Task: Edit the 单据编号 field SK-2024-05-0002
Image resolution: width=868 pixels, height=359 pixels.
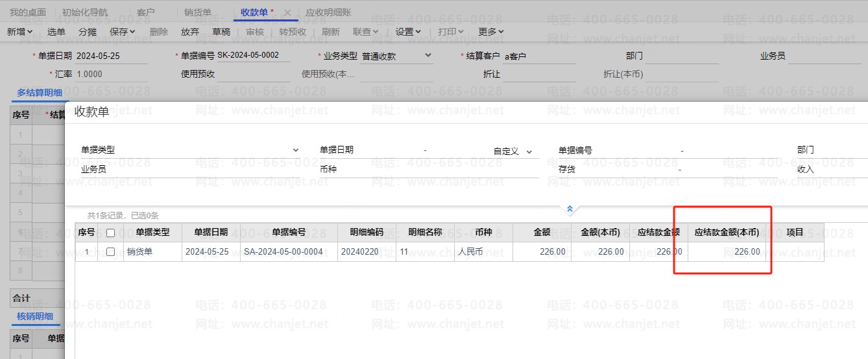Action: pyautogui.click(x=253, y=56)
